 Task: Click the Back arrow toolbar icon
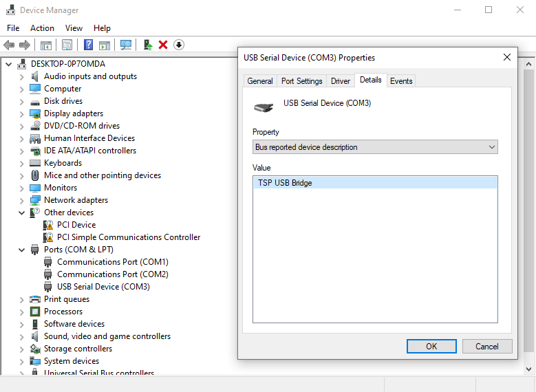[x=9, y=45]
